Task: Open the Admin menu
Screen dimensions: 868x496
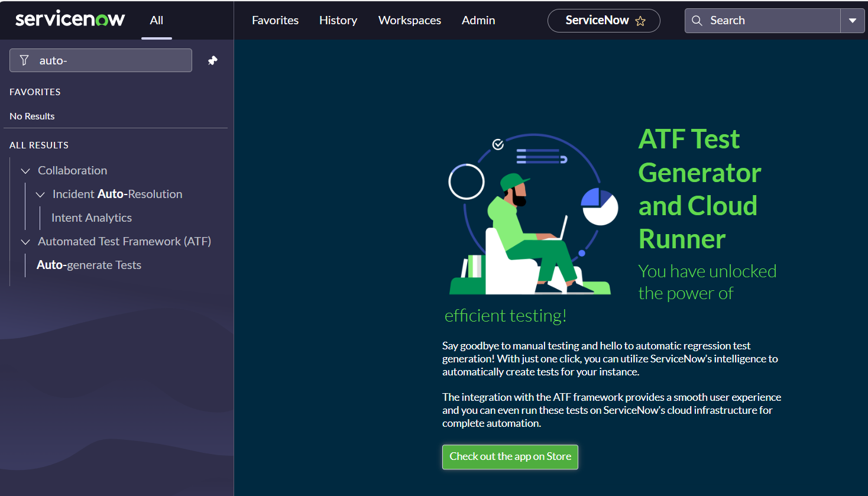Action: [x=478, y=20]
